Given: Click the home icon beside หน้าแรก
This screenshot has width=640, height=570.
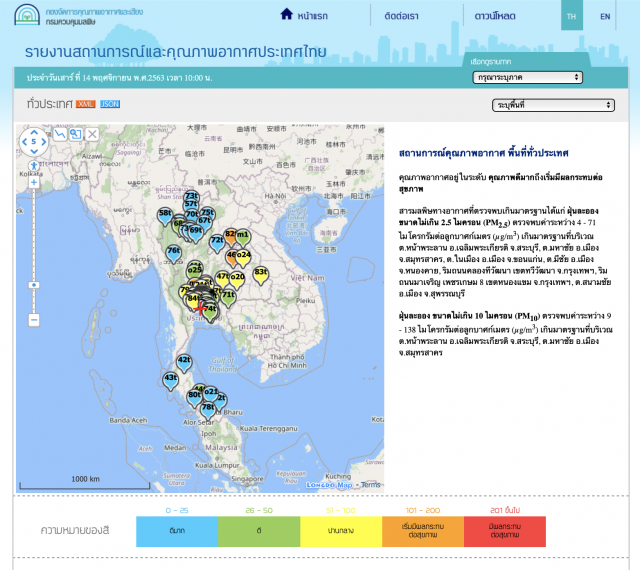Looking at the screenshot, I should pyautogui.click(x=287, y=14).
